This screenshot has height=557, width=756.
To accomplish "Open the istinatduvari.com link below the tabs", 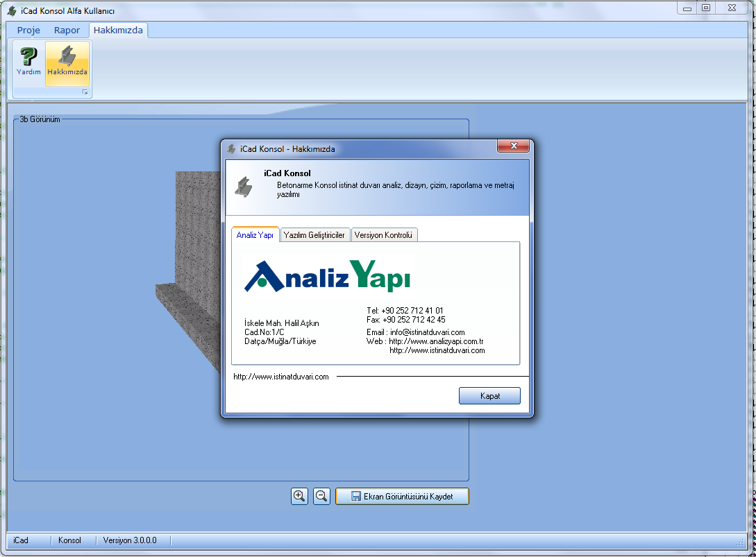I will (281, 377).
